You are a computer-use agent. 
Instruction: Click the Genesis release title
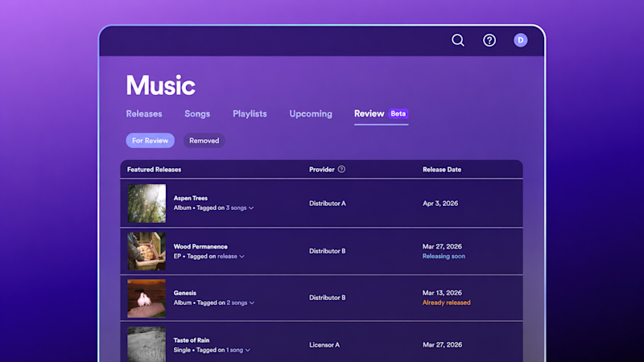coord(185,293)
